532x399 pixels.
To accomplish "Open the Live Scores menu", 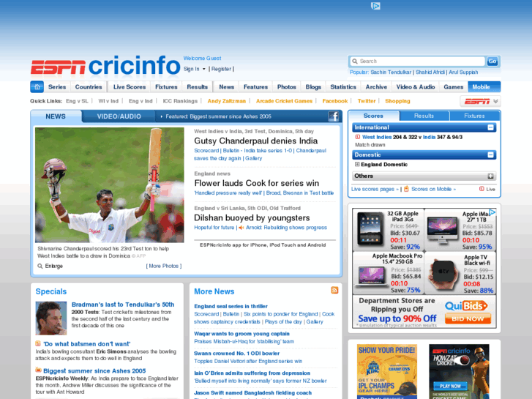I will click(x=130, y=87).
